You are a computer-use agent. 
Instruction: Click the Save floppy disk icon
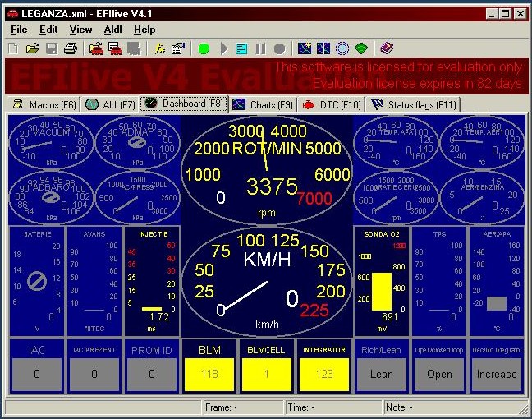tap(52, 48)
